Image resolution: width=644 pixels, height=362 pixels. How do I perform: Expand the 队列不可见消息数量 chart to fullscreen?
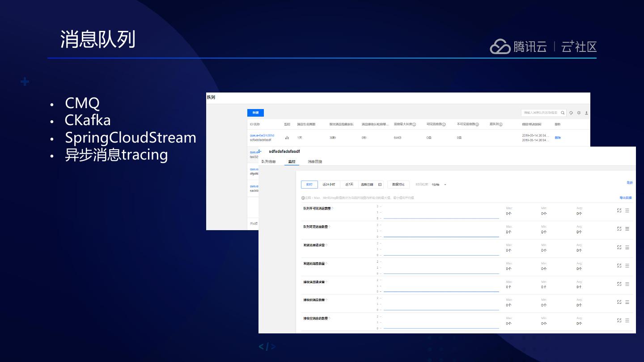(619, 210)
